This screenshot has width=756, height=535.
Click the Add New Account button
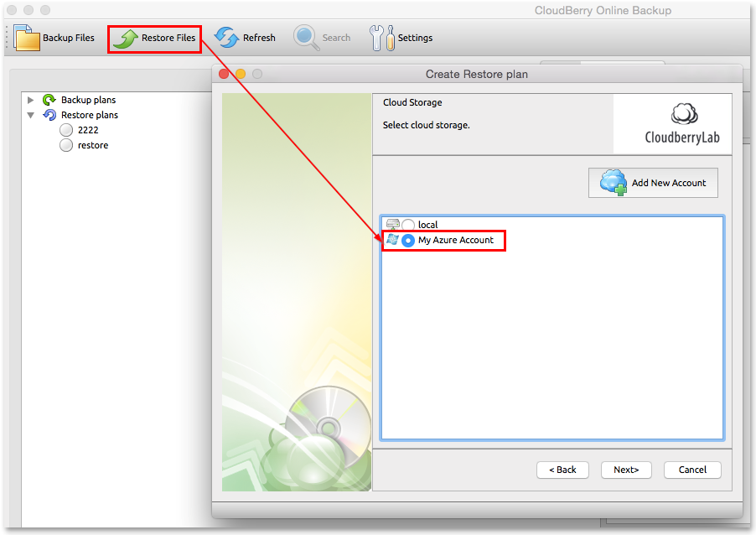tap(653, 183)
